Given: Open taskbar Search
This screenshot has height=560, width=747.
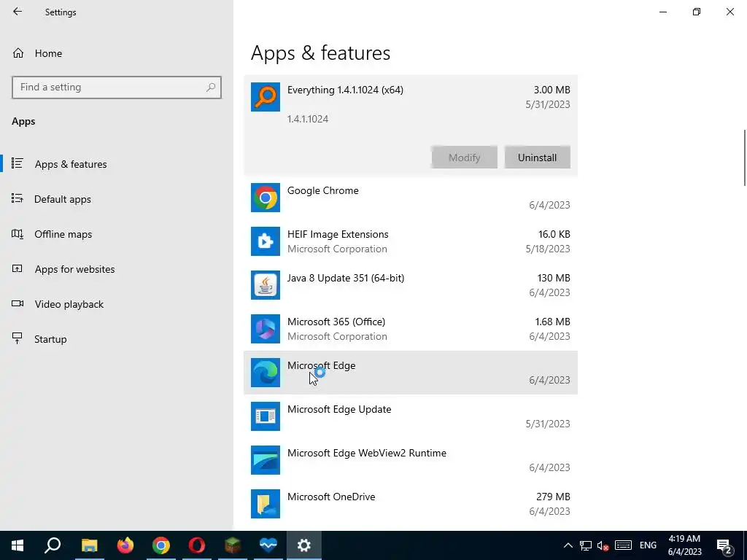Looking at the screenshot, I should 53,545.
